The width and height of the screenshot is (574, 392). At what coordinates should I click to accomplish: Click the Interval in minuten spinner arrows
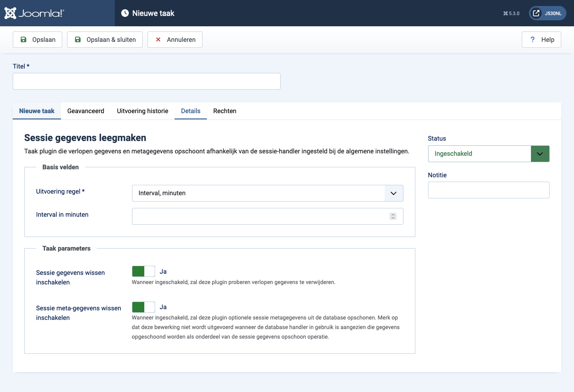tap(393, 216)
